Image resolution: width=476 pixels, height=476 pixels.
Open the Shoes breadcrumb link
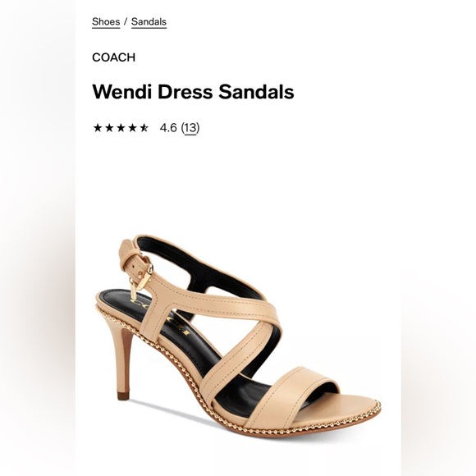(x=106, y=22)
